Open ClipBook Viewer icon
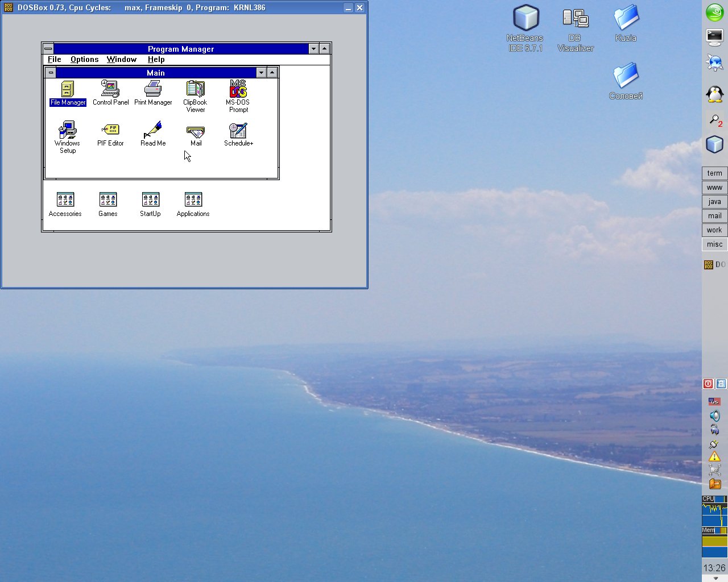This screenshot has height=582, width=728. (x=195, y=97)
